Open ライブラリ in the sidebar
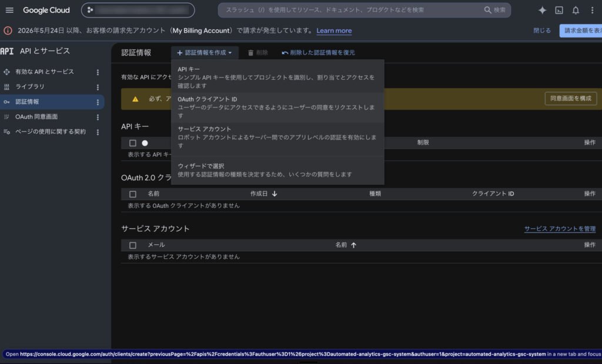The width and height of the screenshot is (602, 364). click(x=30, y=87)
